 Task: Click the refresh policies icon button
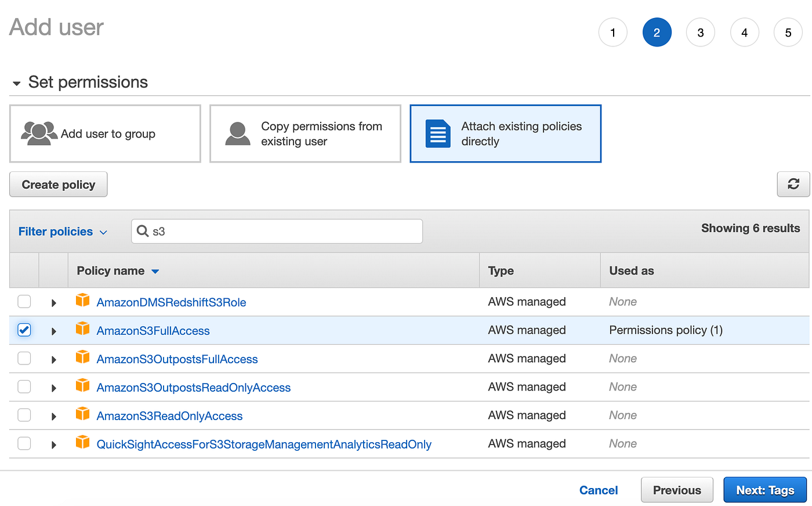tap(793, 184)
